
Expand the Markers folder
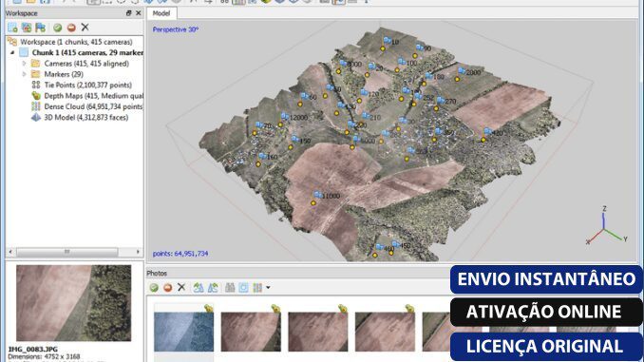(25, 74)
